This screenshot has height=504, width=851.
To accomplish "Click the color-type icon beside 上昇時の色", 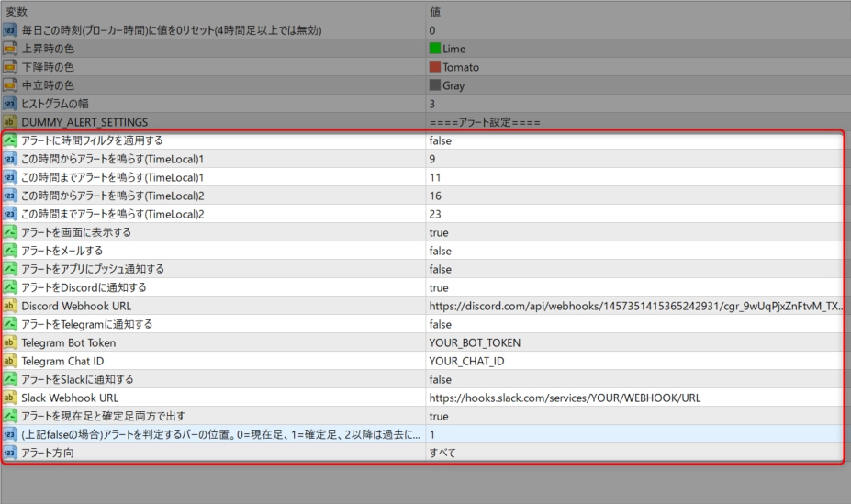I will coord(10,49).
